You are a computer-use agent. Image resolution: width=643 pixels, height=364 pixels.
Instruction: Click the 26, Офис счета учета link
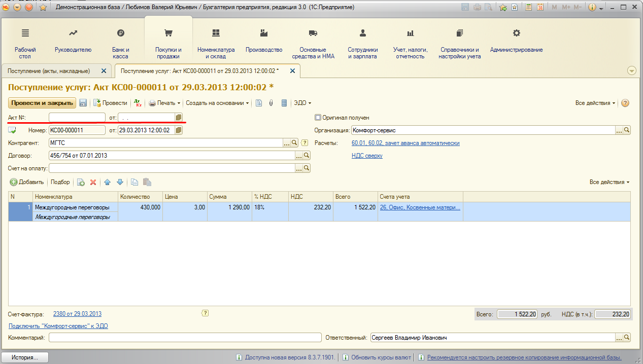(420, 207)
